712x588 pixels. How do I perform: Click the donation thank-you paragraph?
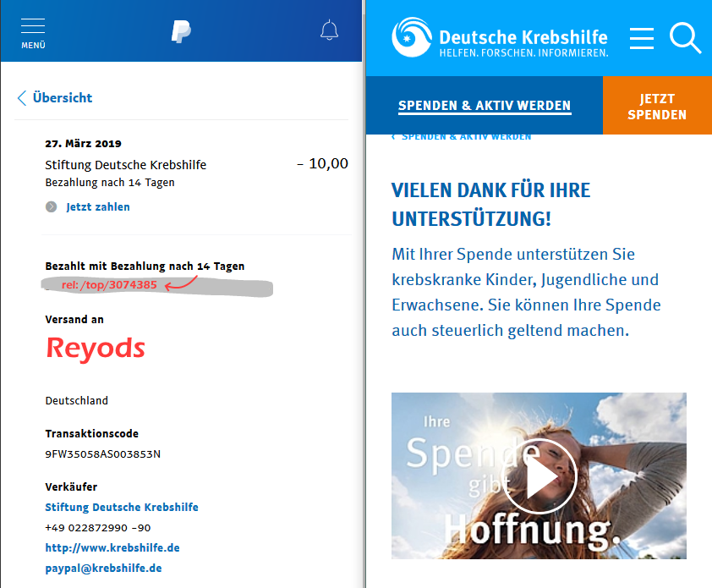pyautogui.click(x=526, y=292)
